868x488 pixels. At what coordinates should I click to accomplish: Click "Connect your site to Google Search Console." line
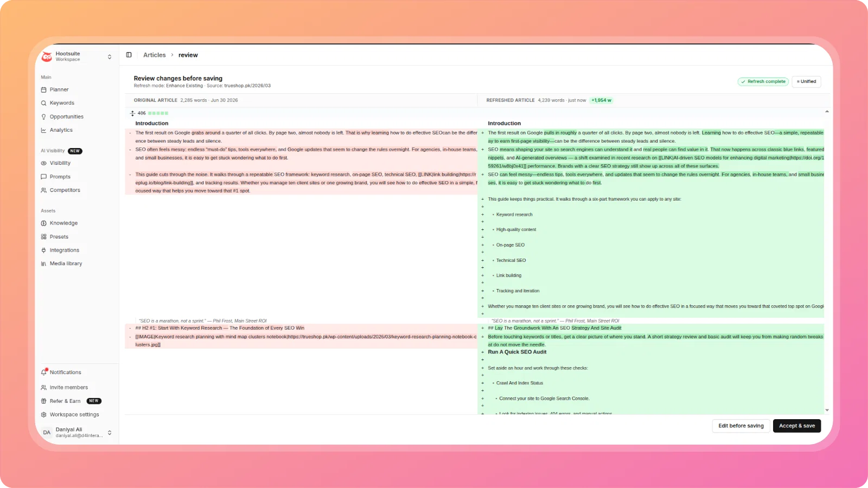pos(544,399)
